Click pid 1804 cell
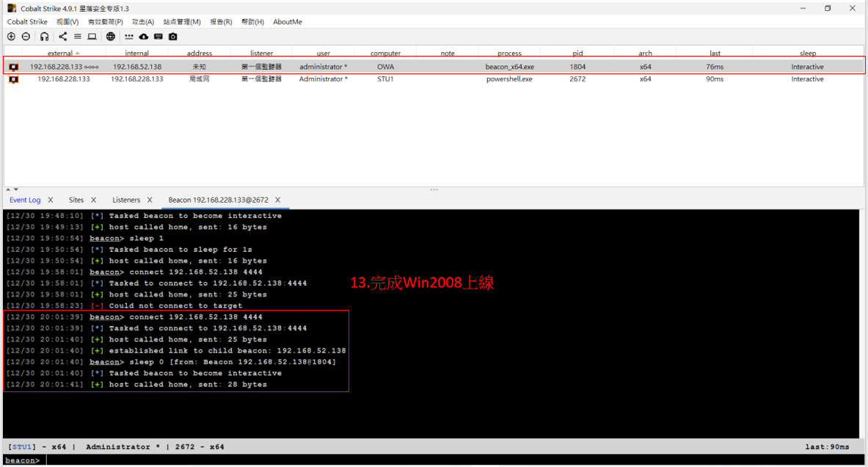 pyautogui.click(x=577, y=67)
